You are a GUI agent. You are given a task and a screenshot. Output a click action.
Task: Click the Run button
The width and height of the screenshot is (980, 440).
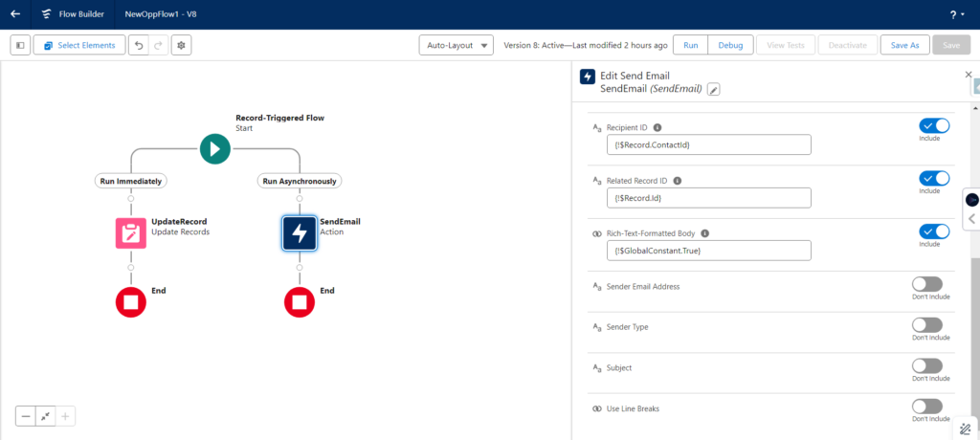click(691, 46)
